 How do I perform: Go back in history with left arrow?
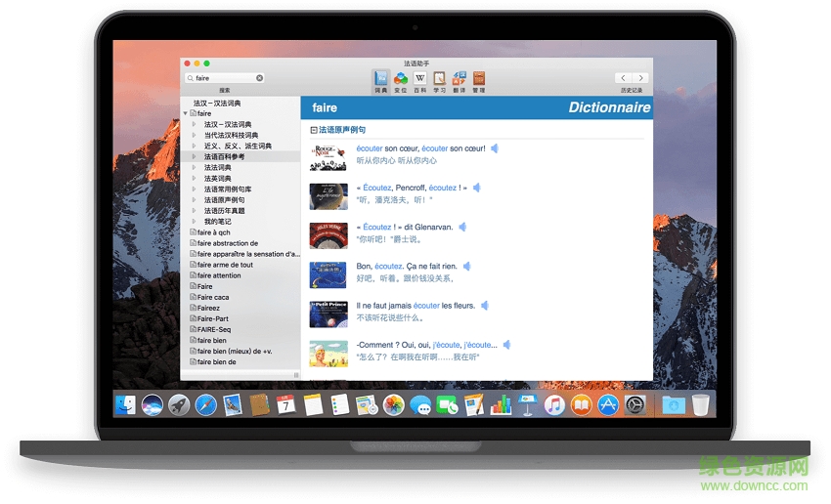(x=623, y=78)
